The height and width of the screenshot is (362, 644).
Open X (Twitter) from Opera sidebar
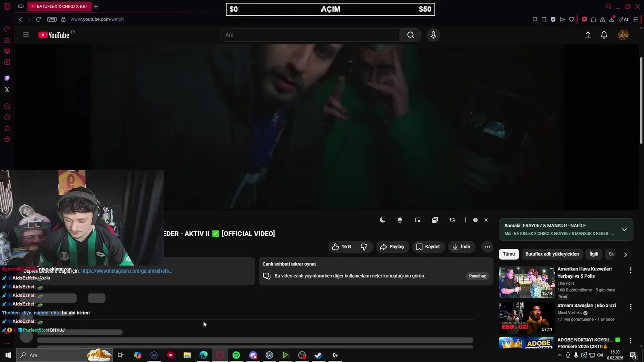[7, 89]
